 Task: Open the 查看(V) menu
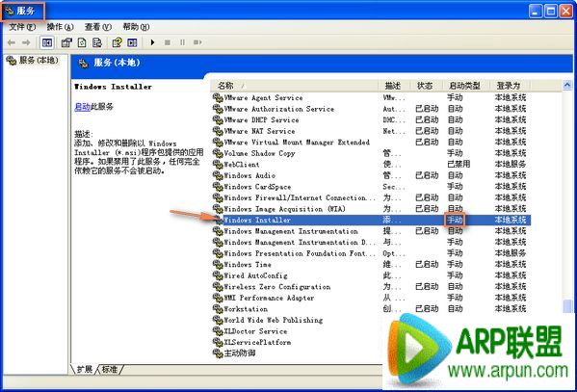coord(98,27)
